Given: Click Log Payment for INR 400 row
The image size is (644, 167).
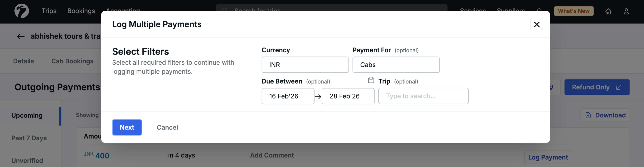Looking at the screenshot, I should point(547,157).
